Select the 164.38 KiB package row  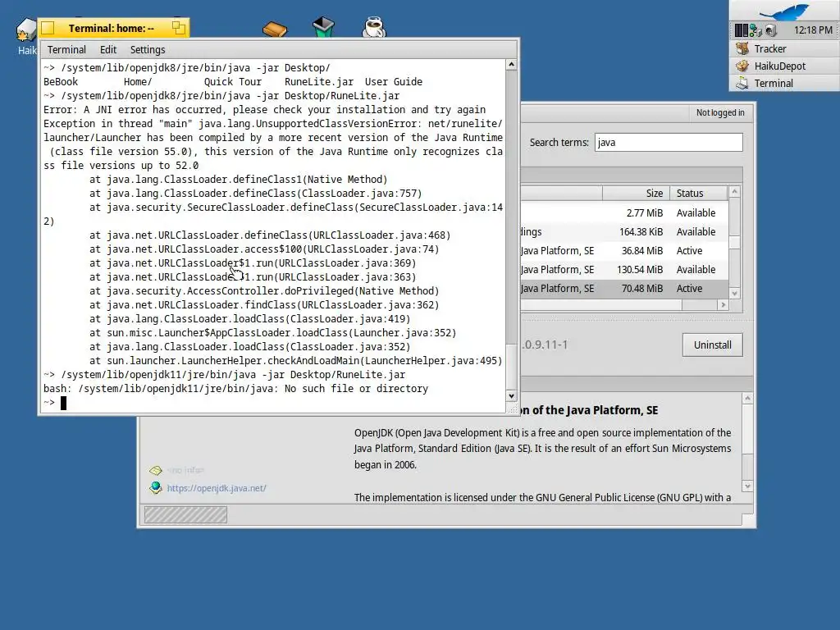(624, 231)
